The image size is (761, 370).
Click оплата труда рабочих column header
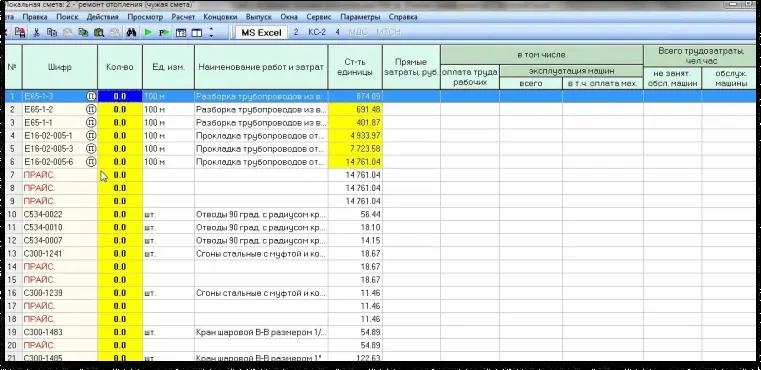[470, 77]
